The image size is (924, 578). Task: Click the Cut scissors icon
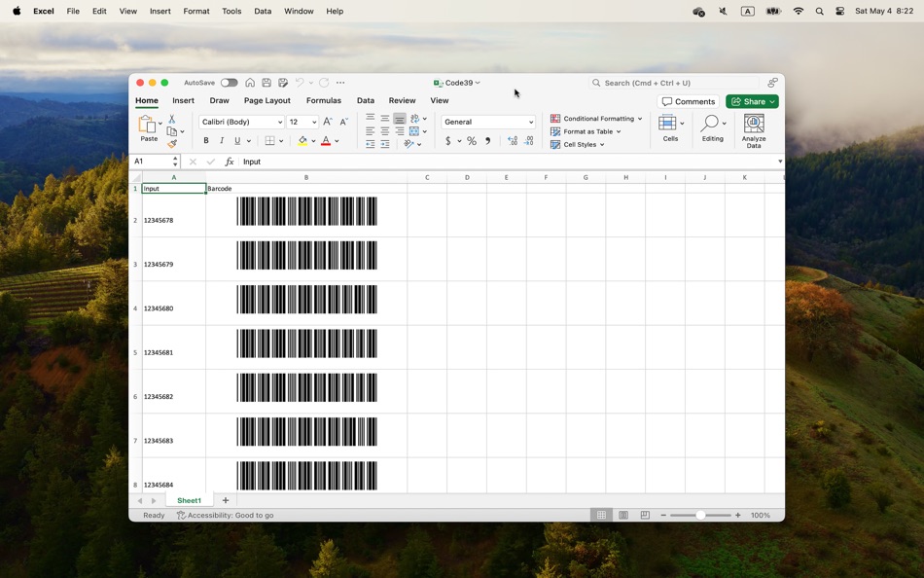pos(172,119)
